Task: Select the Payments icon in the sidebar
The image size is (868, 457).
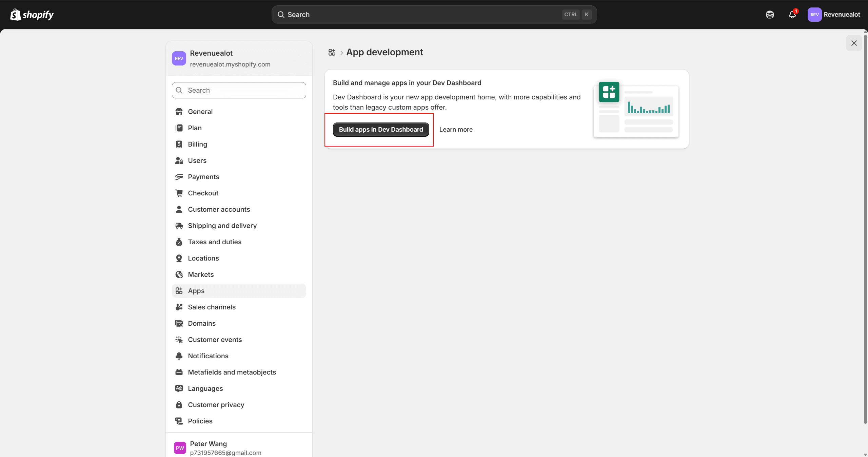Action: 179,177
